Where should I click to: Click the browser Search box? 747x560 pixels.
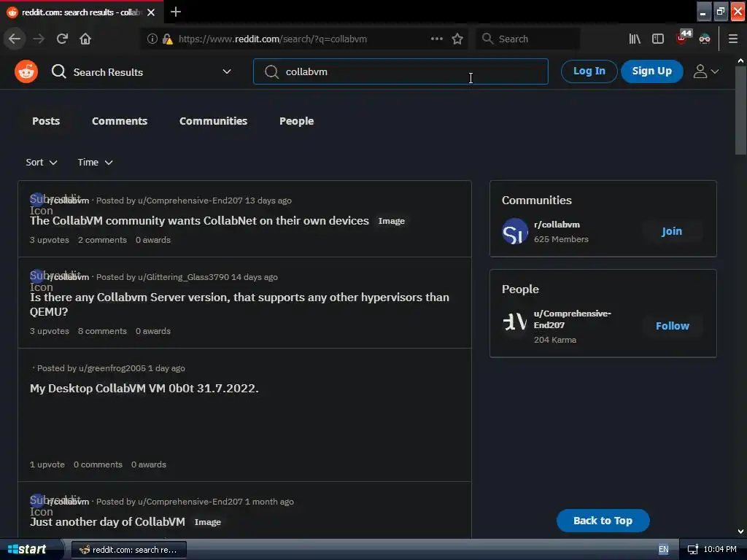528,39
